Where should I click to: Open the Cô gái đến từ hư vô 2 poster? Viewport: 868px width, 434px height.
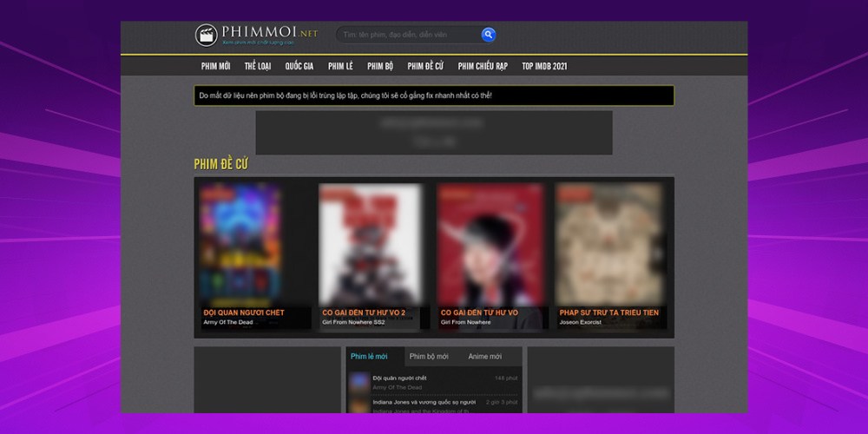[x=371, y=244]
